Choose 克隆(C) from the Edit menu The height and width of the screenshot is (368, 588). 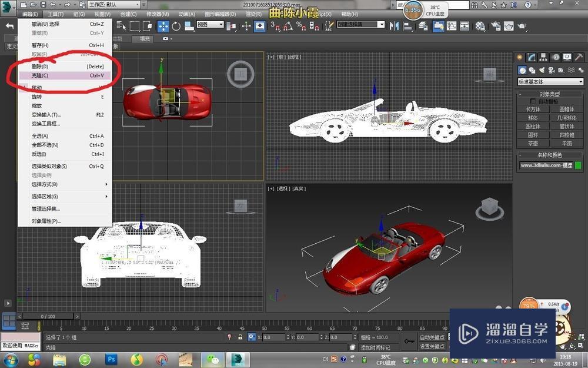40,75
